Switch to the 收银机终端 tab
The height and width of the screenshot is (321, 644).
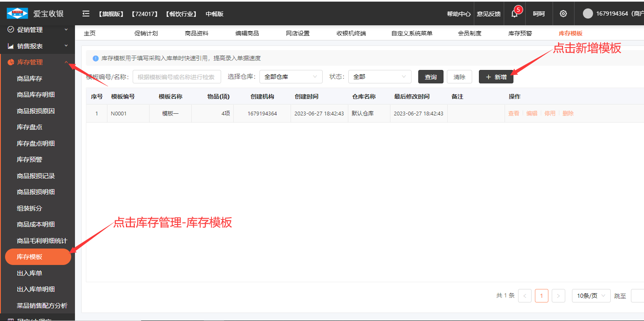tap(351, 33)
